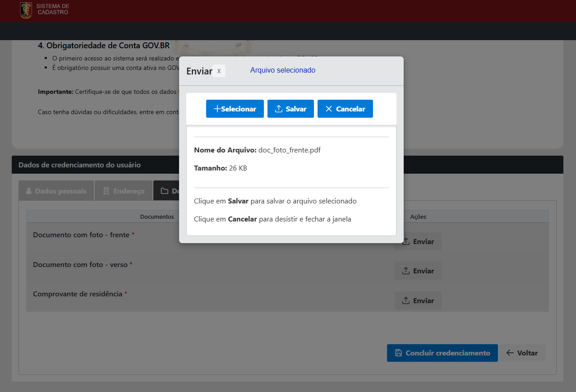Image resolution: width=576 pixels, height=392 pixels.
Task: Click Enviar for Documento com foto - frente
Action: [418, 241]
